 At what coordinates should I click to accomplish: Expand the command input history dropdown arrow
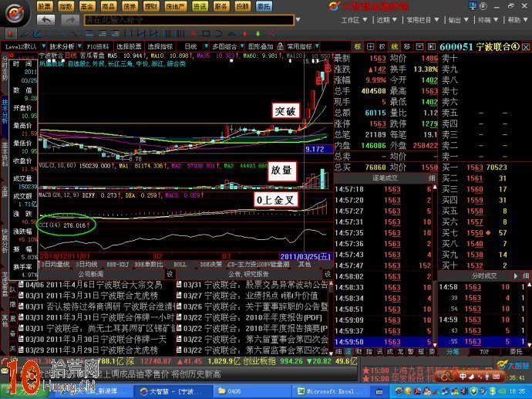tap(298, 20)
